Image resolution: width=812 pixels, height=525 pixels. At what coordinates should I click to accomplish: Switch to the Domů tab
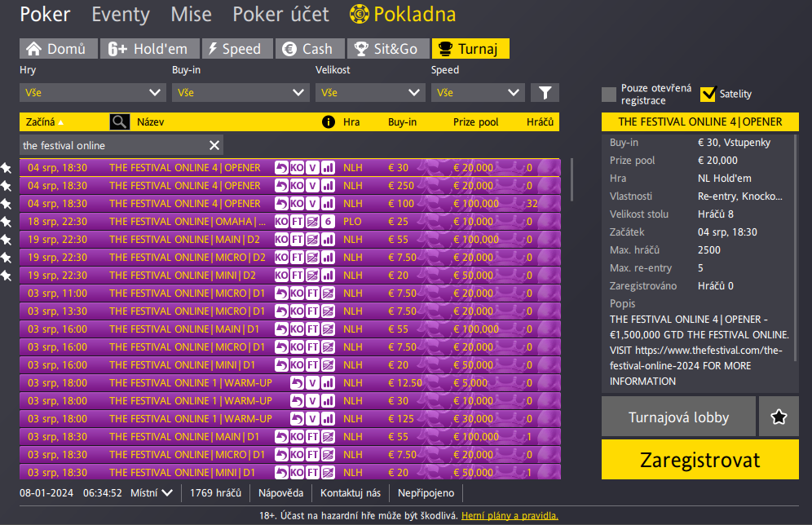(59, 49)
